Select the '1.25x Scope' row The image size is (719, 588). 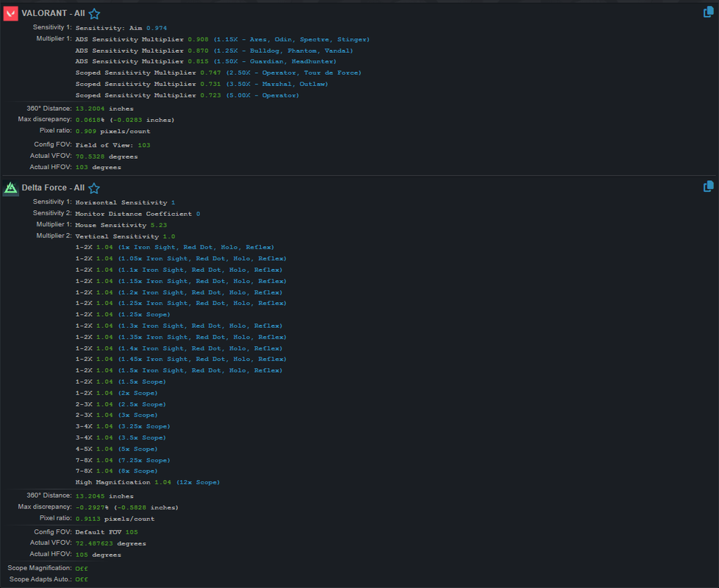pyautogui.click(x=123, y=315)
